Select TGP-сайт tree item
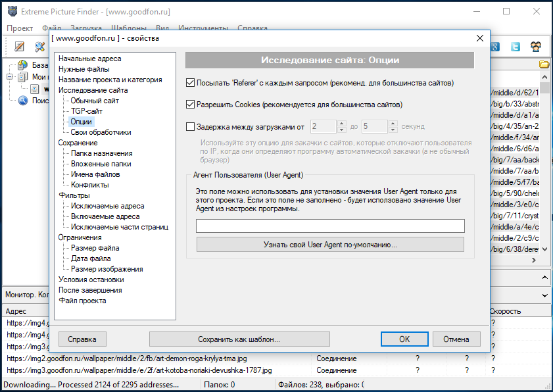 (x=87, y=112)
